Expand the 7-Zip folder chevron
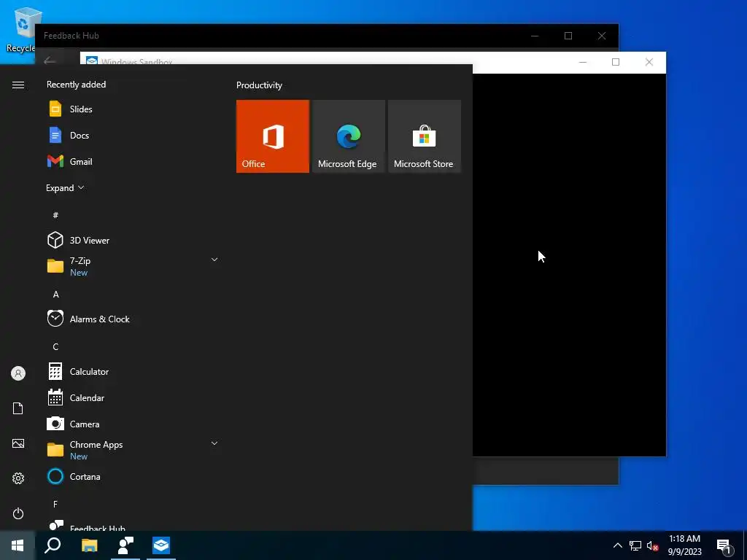The width and height of the screenshot is (747, 560). pos(214,260)
